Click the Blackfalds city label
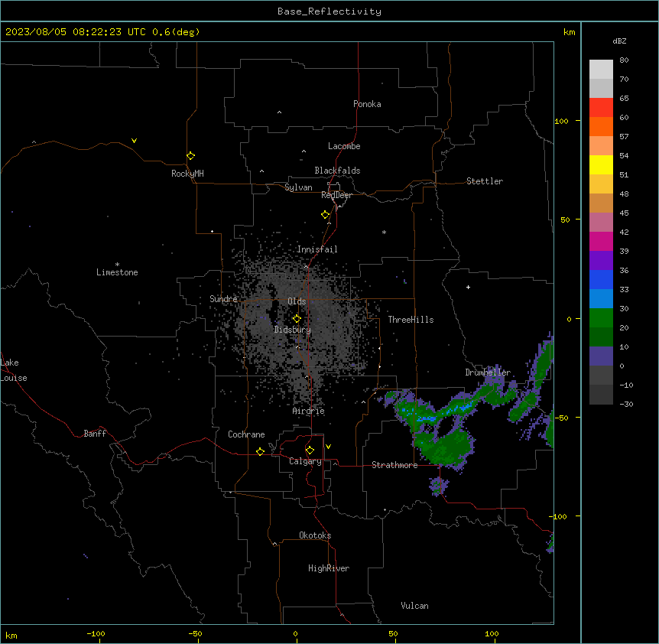The width and height of the screenshot is (659, 644). 337,171
